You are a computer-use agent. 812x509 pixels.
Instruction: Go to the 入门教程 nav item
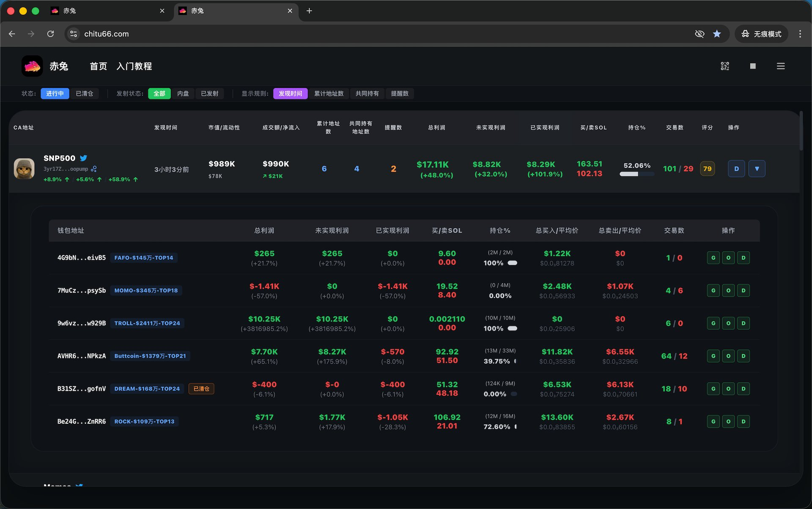134,66
